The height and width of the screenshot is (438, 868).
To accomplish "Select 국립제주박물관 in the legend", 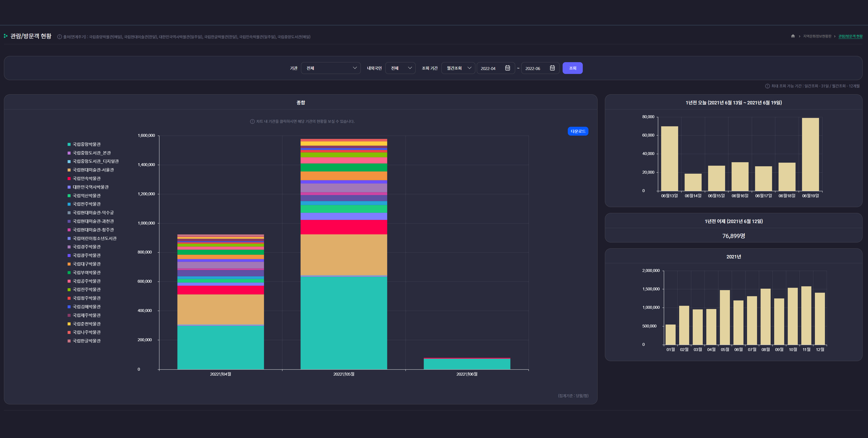I will (84, 315).
